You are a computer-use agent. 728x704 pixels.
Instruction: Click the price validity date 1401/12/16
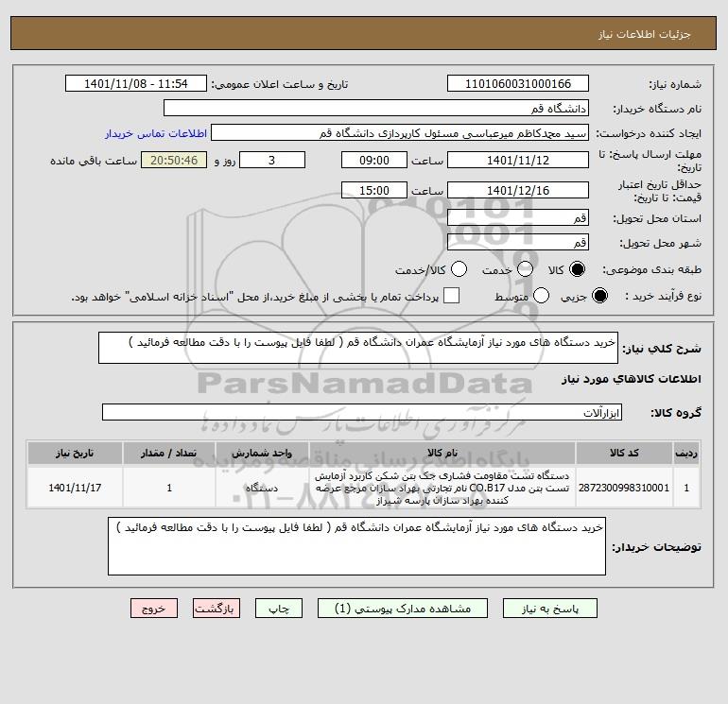[518, 190]
